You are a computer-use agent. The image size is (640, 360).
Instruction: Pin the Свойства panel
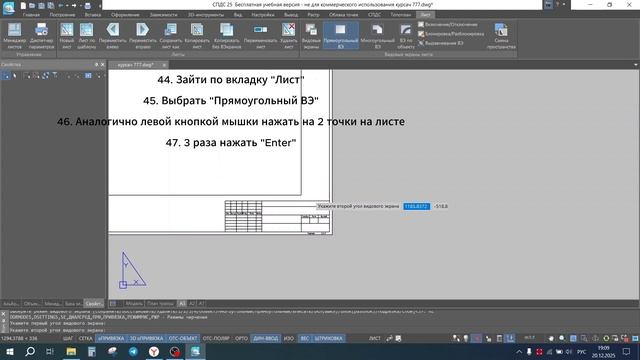(96, 64)
